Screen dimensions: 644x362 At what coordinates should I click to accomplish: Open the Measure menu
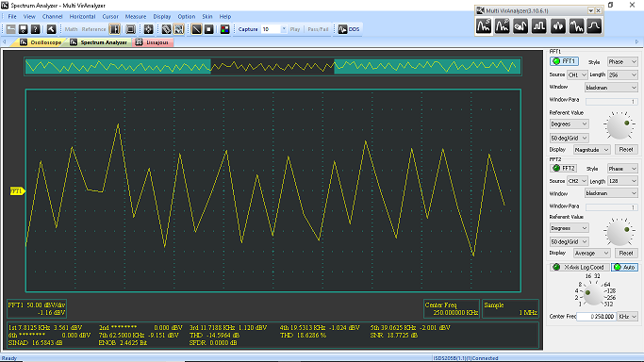(x=136, y=16)
